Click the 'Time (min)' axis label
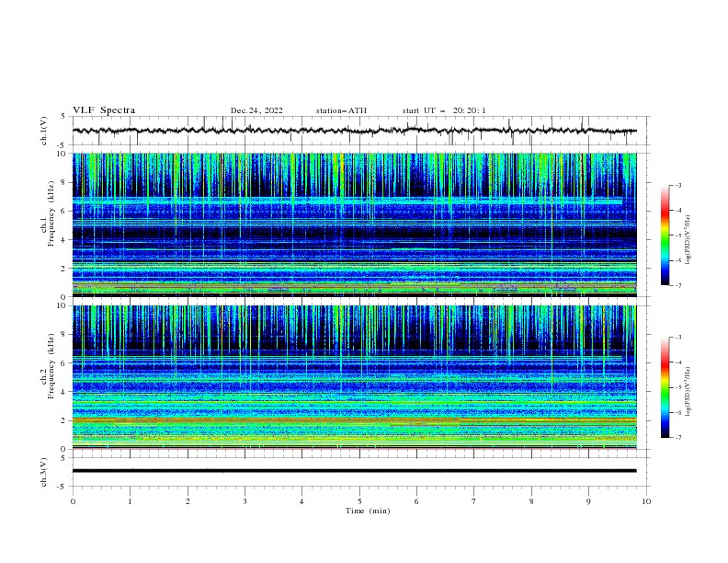728x563 pixels. pos(368,511)
